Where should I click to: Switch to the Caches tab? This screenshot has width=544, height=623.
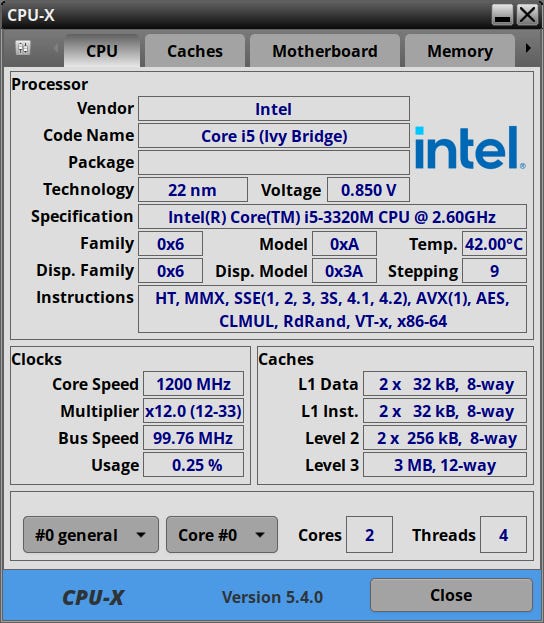tap(195, 50)
